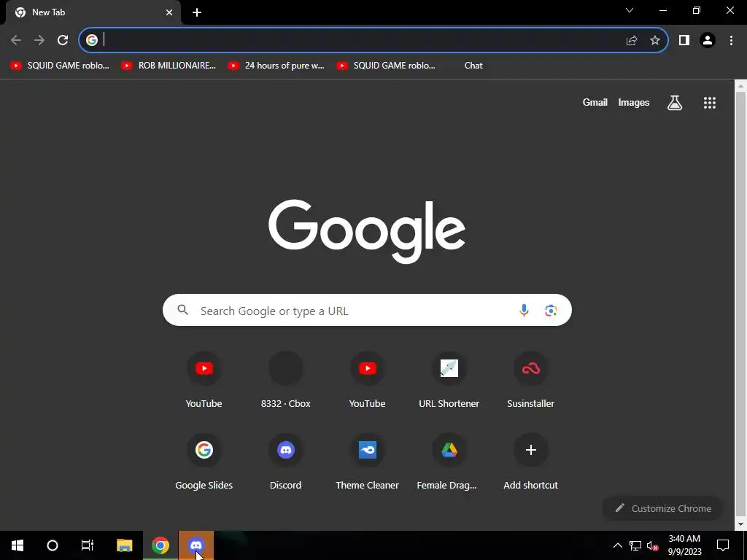Open a new tab with plus button
The image size is (747, 560).
197,12
